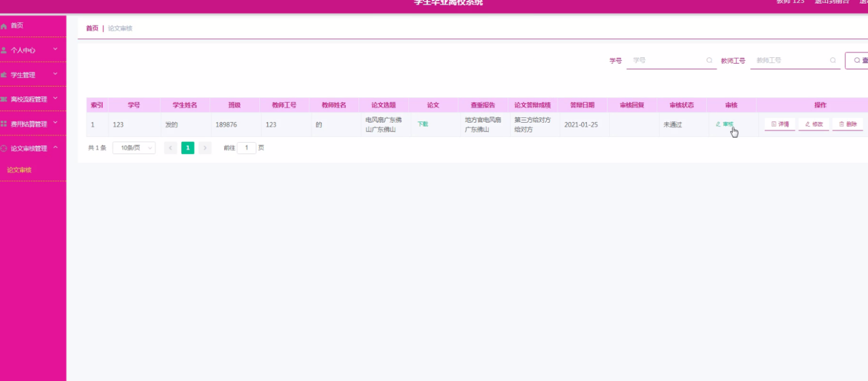The width and height of the screenshot is (868, 381).
Task: Select the 论文审核 submenu item
Action: point(19,170)
